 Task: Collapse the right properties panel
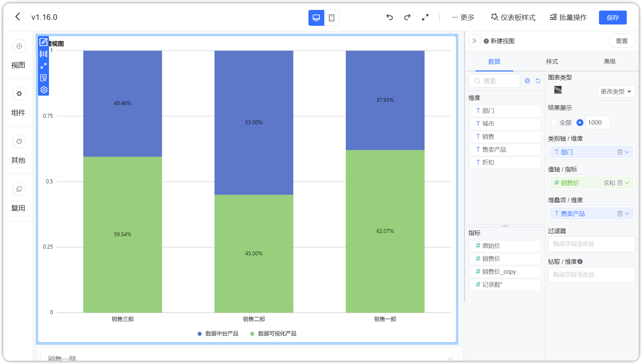474,41
